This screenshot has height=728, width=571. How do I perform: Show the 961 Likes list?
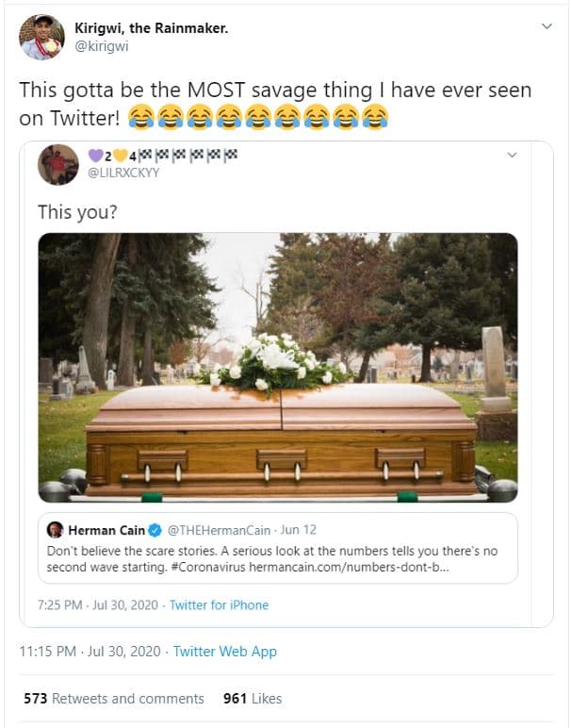pos(253,699)
